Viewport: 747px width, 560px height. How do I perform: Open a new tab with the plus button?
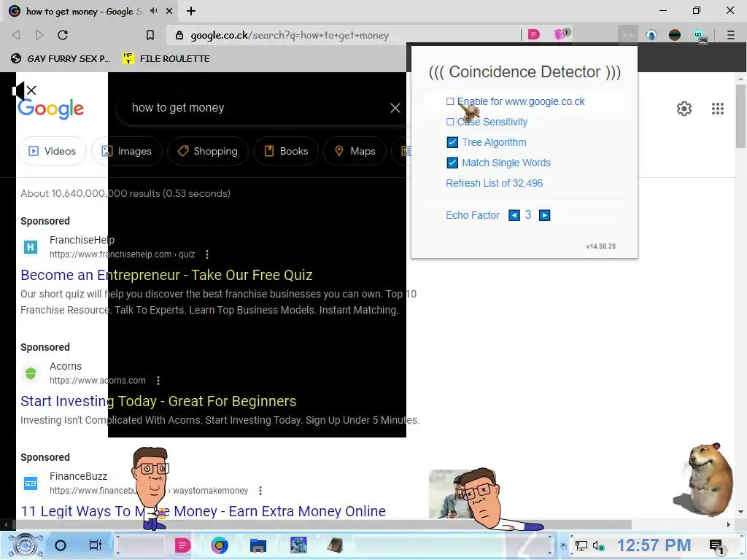coord(191,11)
